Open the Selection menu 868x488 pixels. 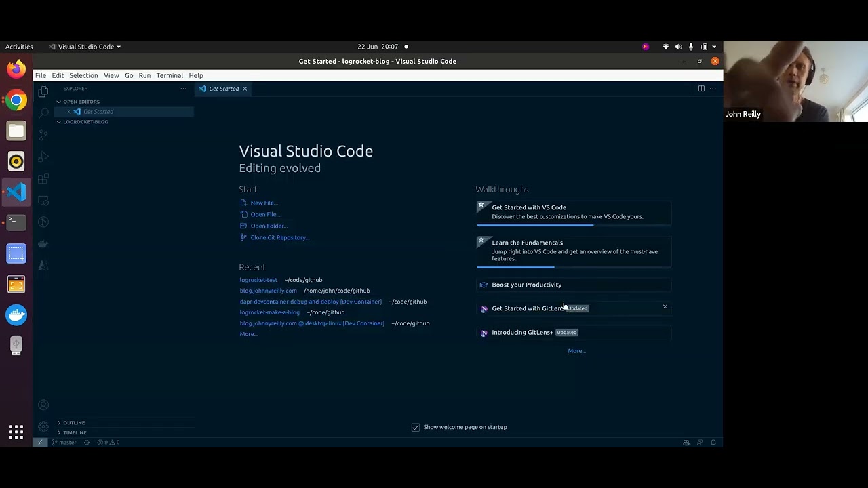[83, 75]
